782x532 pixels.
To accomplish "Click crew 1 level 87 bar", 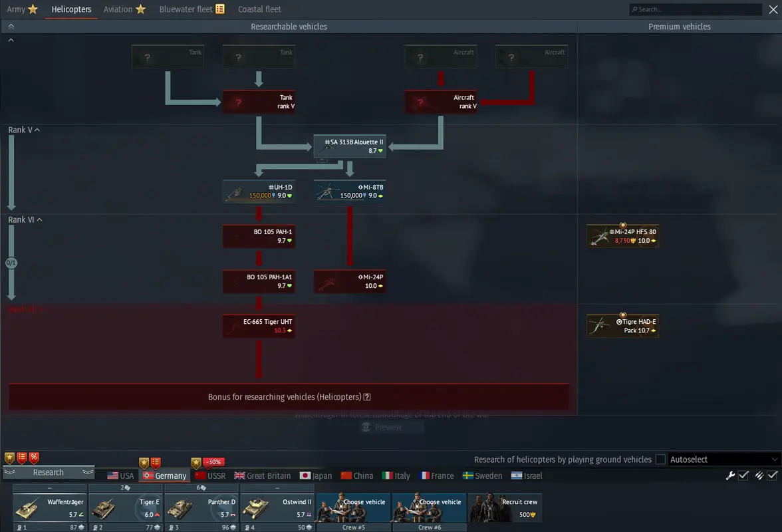I will point(49,527).
